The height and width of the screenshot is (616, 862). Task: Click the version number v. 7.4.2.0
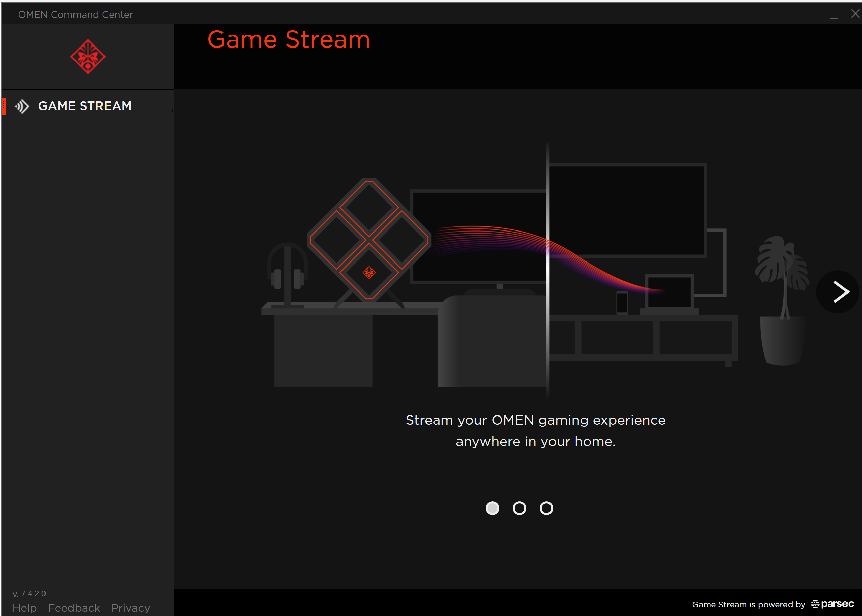click(29, 594)
